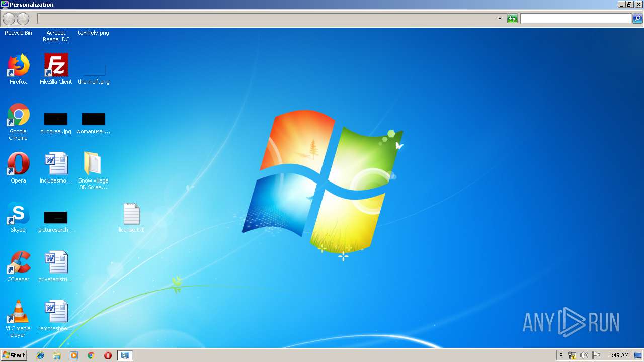The width and height of the screenshot is (644, 362).
Task: Launch CCleaner from the desktop
Action: [18, 266]
